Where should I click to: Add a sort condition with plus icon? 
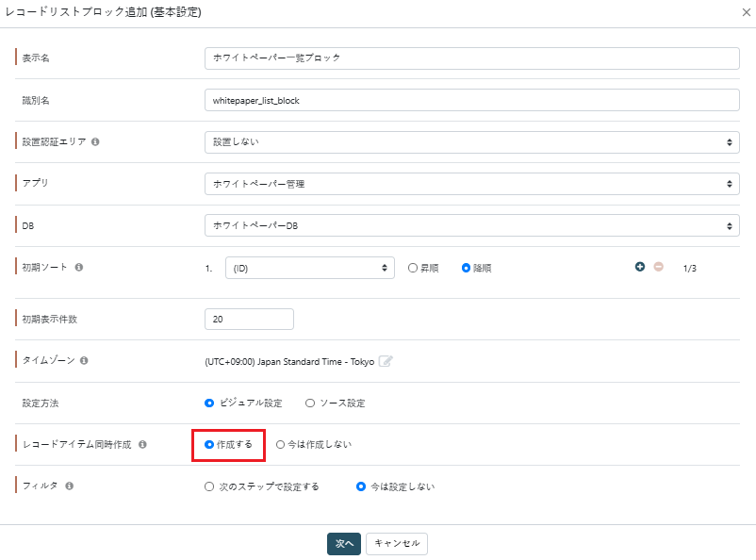(x=640, y=267)
